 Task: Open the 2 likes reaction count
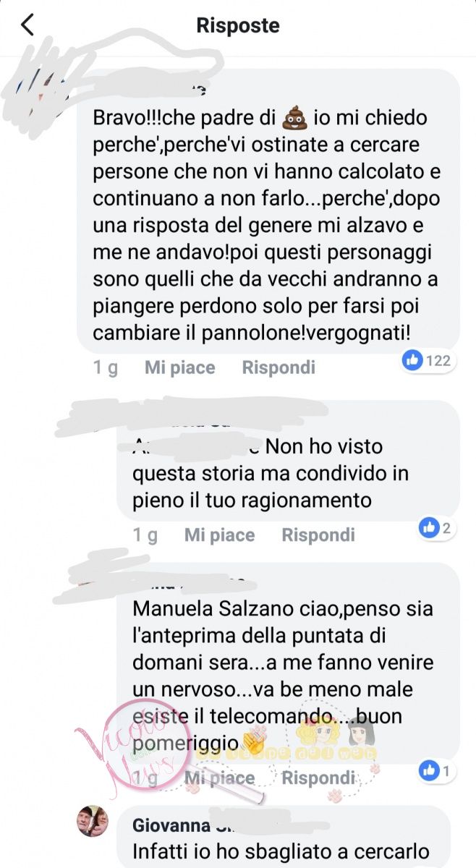pos(436,528)
